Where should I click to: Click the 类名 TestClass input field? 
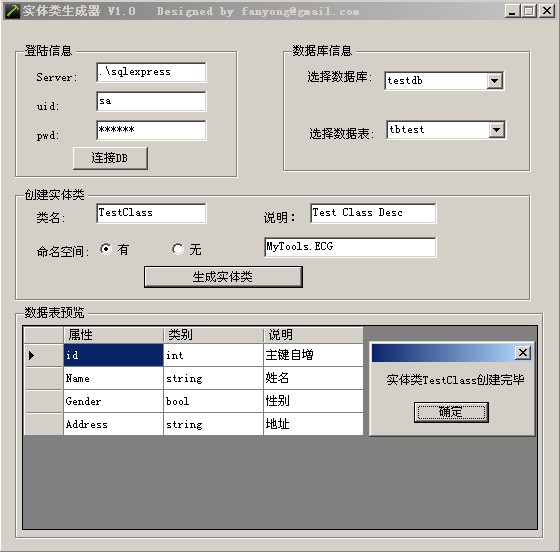tap(151, 214)
